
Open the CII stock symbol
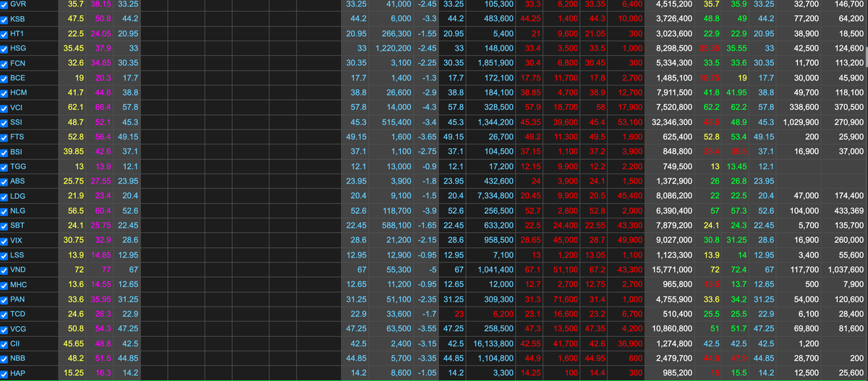[x=16, y=343]
